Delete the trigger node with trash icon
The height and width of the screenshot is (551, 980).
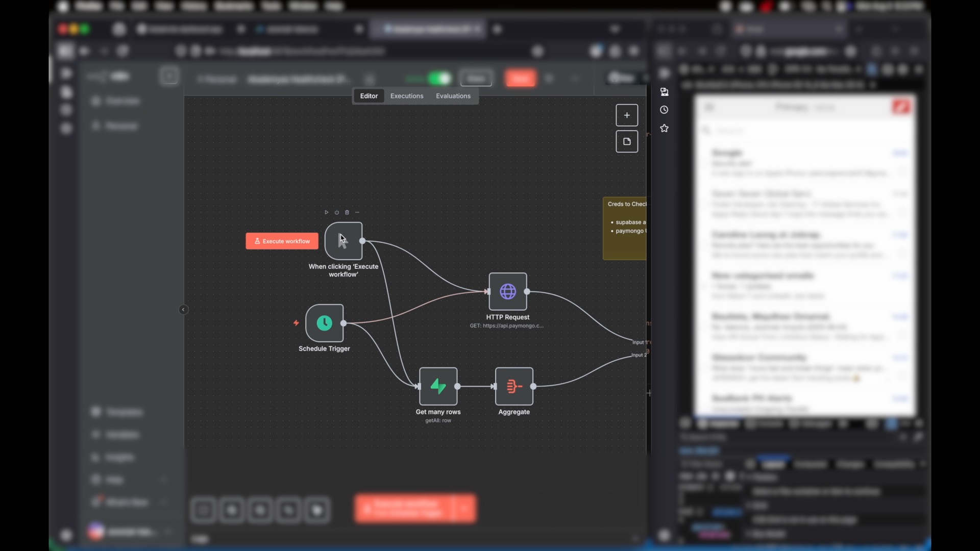347,212
